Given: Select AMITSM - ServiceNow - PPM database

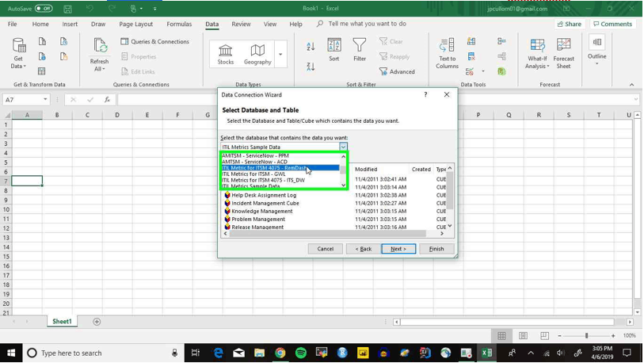Looking at the screenshot, I should click(255, 156).
